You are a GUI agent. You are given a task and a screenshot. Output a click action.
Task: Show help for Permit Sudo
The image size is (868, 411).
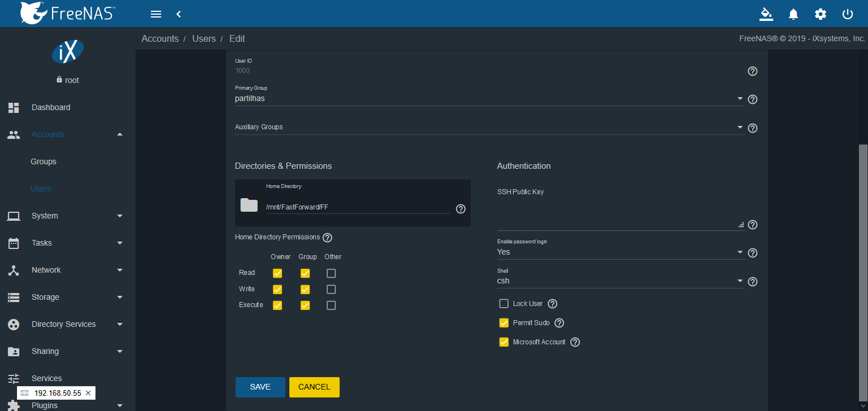[559, 323]
